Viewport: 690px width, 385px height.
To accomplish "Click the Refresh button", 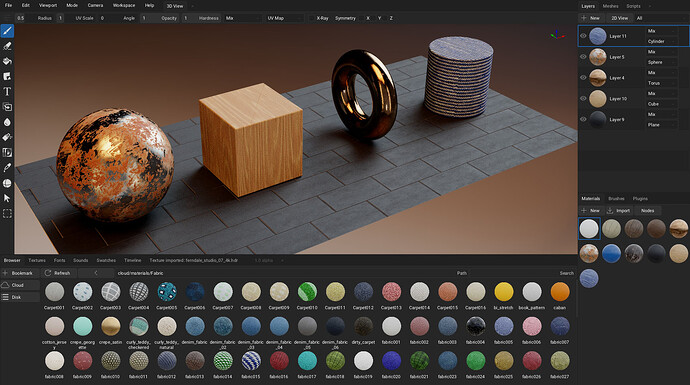I will pyautogui.click(x=58, y=273).
